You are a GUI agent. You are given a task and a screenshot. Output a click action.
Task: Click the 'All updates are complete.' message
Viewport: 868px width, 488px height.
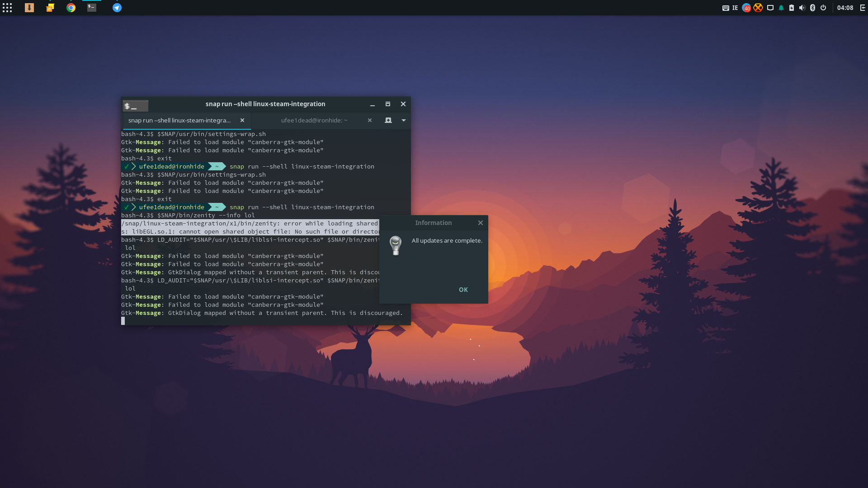447,240
